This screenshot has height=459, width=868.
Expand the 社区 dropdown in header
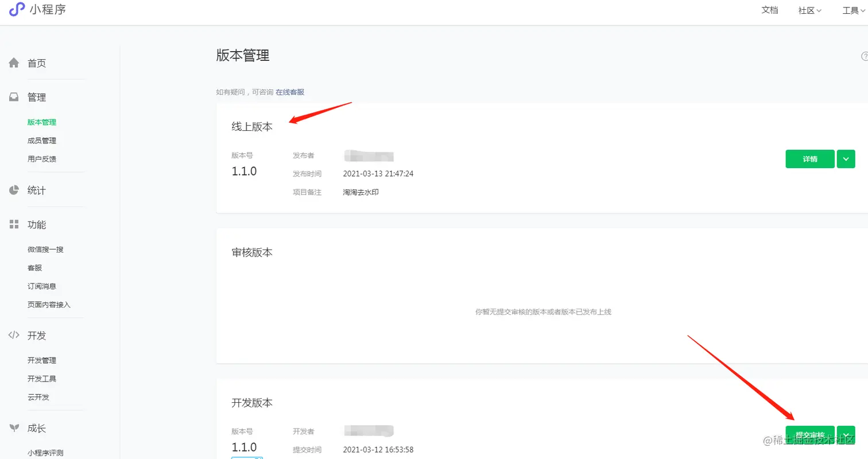pyautogui.click(x=810, y=10)
